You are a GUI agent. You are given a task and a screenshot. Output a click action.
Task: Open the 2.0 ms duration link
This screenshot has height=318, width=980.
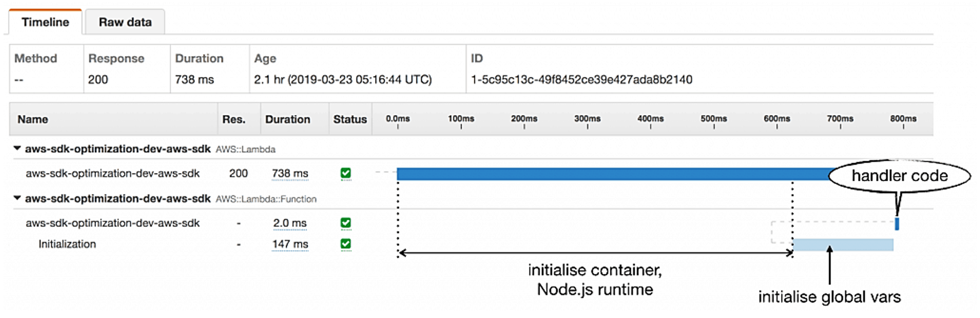[290, 223]
